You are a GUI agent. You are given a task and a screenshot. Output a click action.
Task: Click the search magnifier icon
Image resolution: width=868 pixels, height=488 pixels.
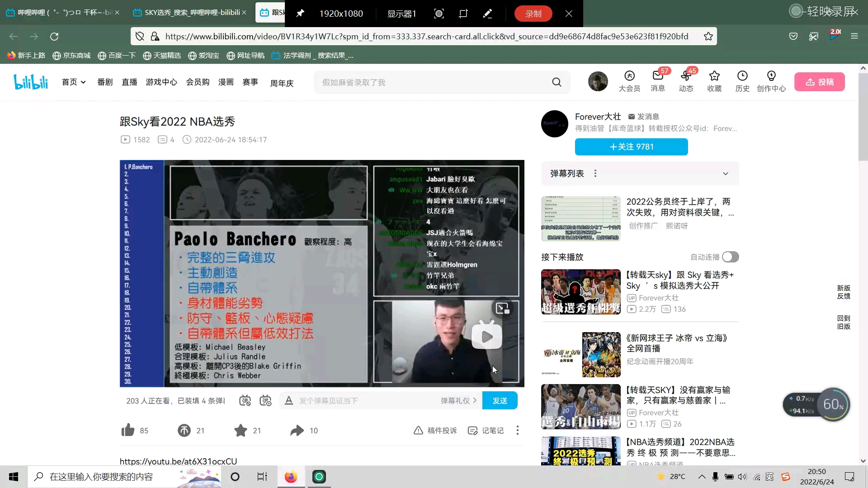557,82
